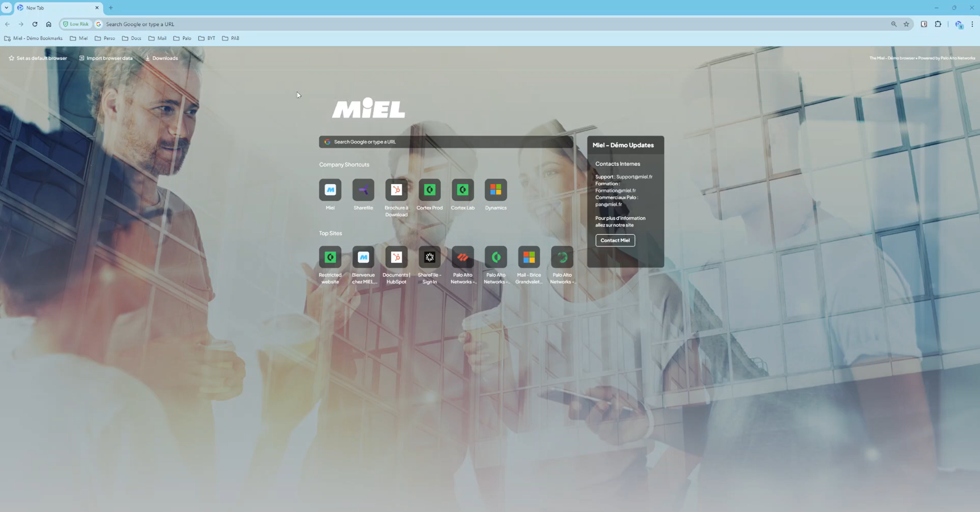
Task: Open the browser extensions puzzle icon
Action: [938, 24]
